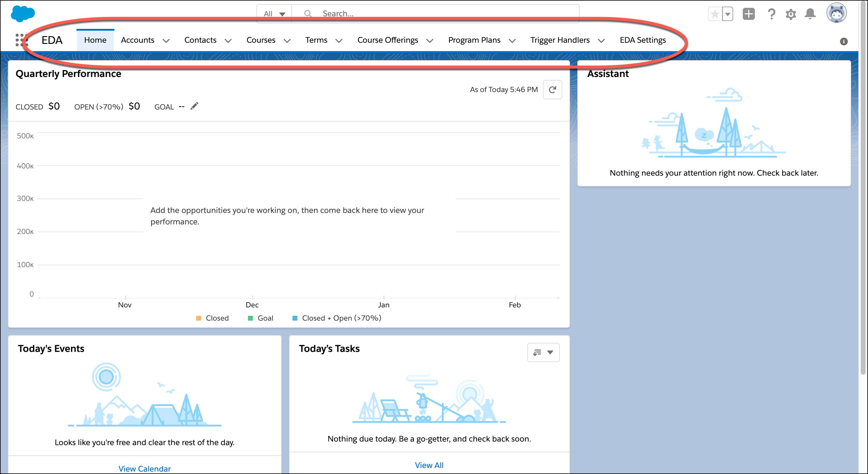Open the search scope All dropdown
Viewport: 868px width, 474px height.
[x=274, y=14]
